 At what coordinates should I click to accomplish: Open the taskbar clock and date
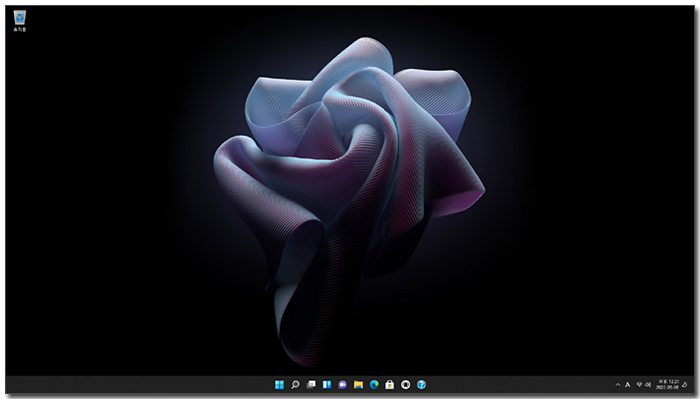(668, 385)
